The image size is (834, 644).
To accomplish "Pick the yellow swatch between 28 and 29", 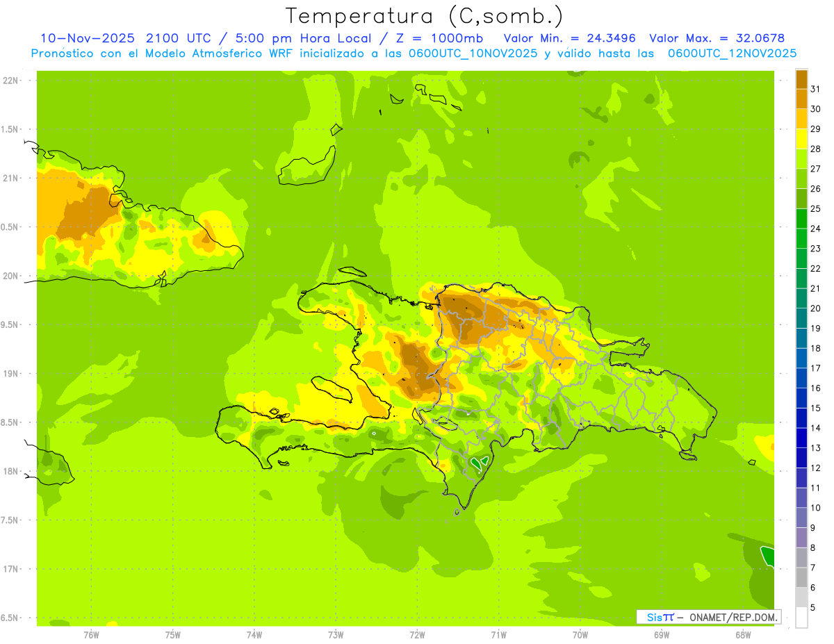I will [801, 138].
